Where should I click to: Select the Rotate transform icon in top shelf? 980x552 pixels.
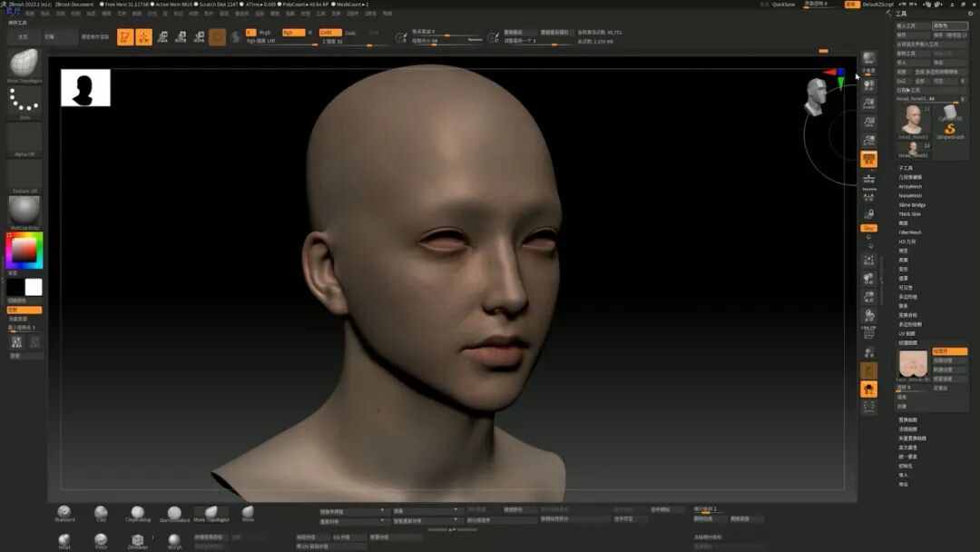click(x=199, y=37)
